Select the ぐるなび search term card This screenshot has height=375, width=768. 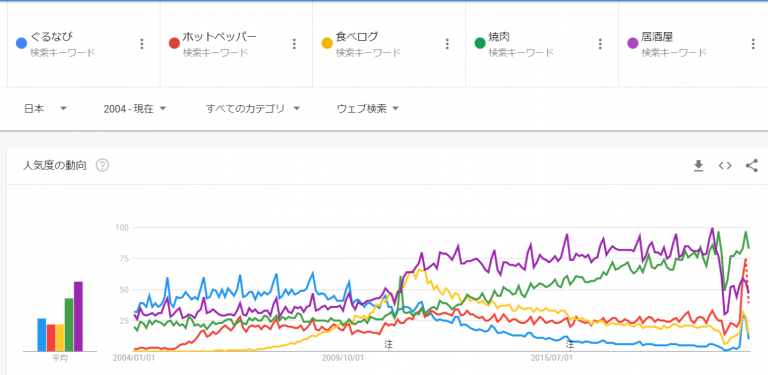83,44
